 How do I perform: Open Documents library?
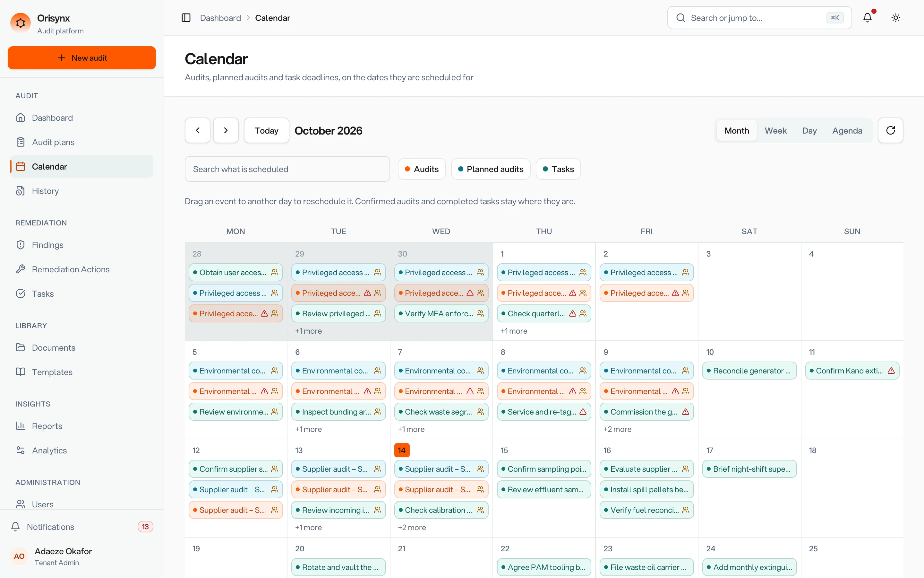82,347
